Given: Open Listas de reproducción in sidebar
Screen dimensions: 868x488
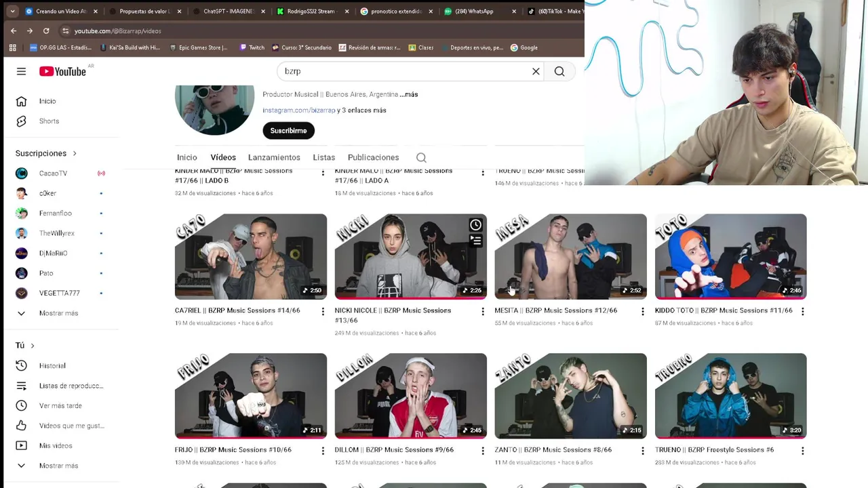Looking at the screenshot, I should coord(61,386).
